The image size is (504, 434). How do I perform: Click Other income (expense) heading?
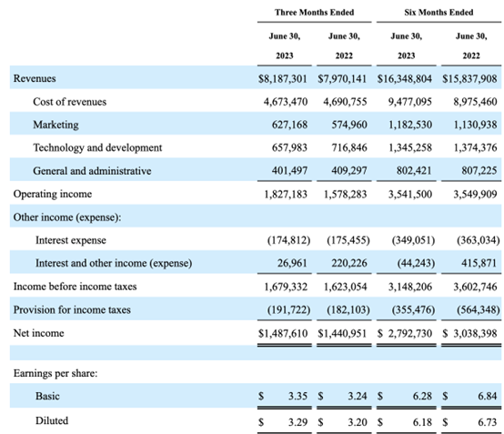point(67,217)
